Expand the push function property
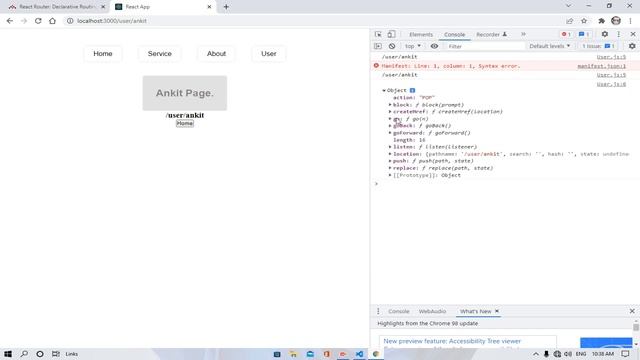This screenshot has width=640, height=360. coord(390,161)
